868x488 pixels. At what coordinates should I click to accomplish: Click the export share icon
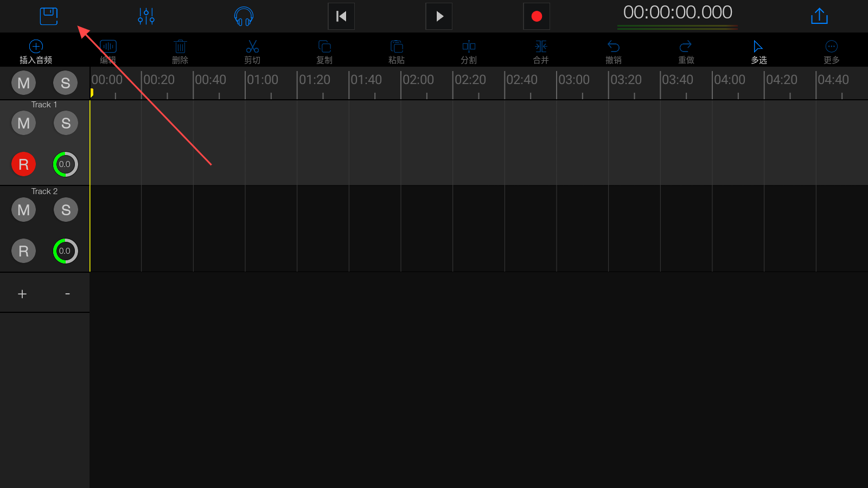pyautogui.click(x=819, y=16)
